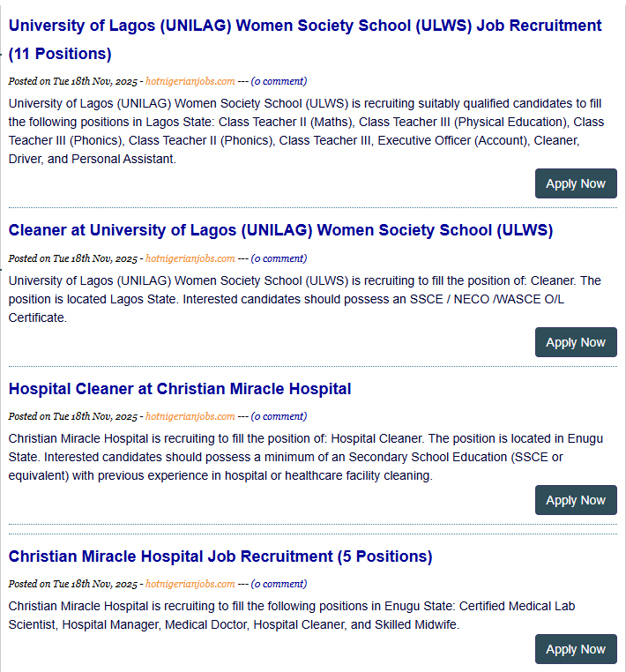
Task: Hit Apply Now under the Hospital Cleaner listing
Action: [x=575, y=500]
